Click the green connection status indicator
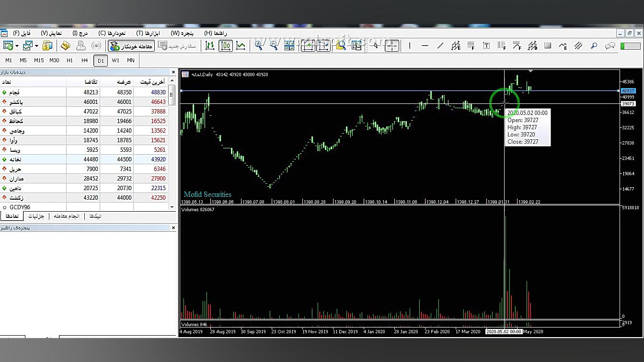 click(x=630, y=46)
